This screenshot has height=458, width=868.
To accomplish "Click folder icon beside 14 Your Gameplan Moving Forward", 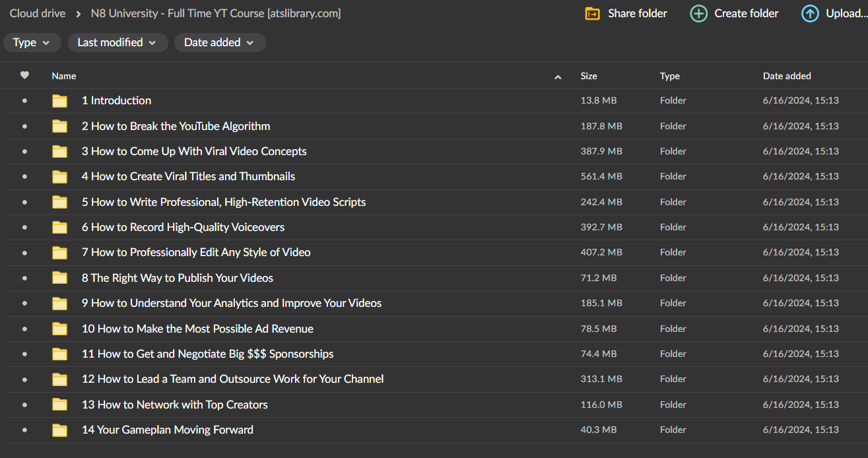I will tap(60, 430).
